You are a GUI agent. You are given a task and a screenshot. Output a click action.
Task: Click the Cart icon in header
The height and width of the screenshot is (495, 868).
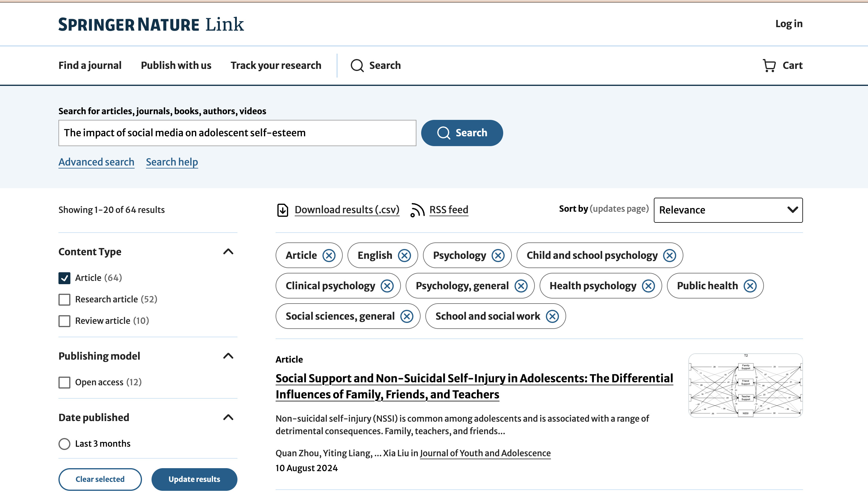769,65
